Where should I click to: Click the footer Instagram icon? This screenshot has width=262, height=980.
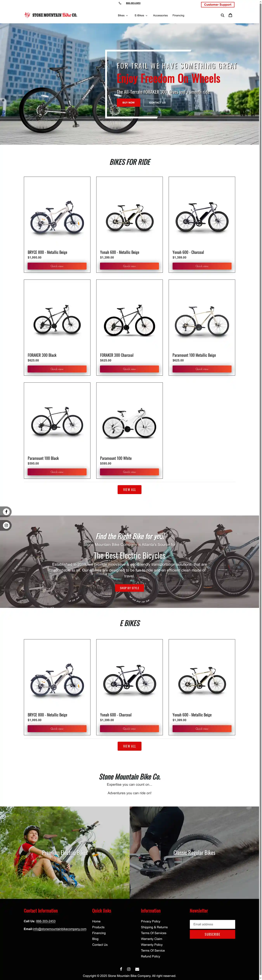pos(129,969)
